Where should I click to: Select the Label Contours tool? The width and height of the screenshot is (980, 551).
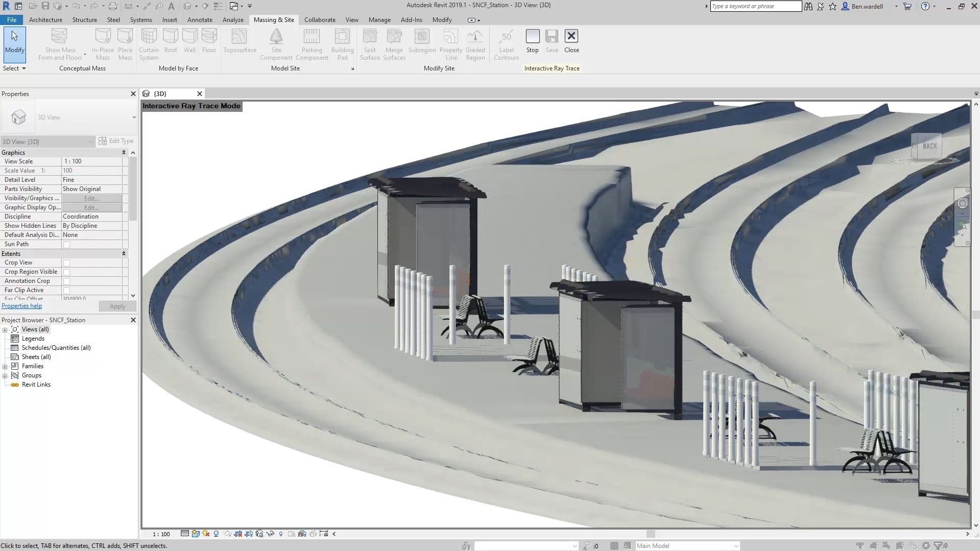coord(506,43)
